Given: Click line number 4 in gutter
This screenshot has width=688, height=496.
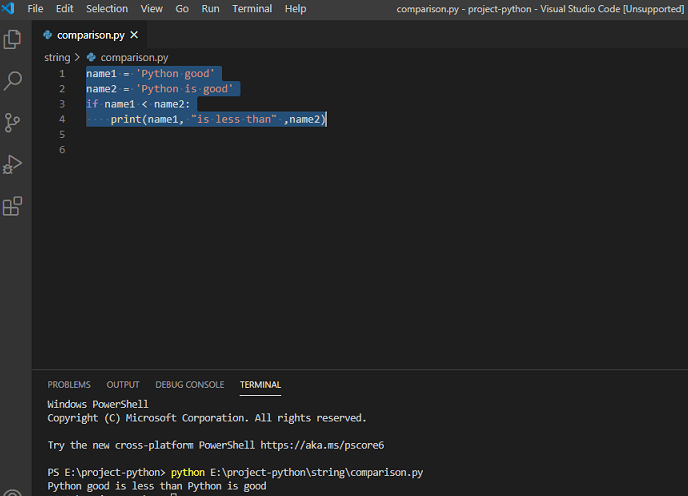Looking at the screenshot, I should (62, 119).
